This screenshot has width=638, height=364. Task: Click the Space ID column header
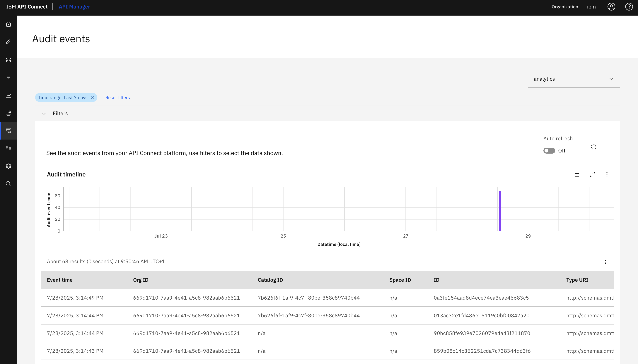[400, 280]
